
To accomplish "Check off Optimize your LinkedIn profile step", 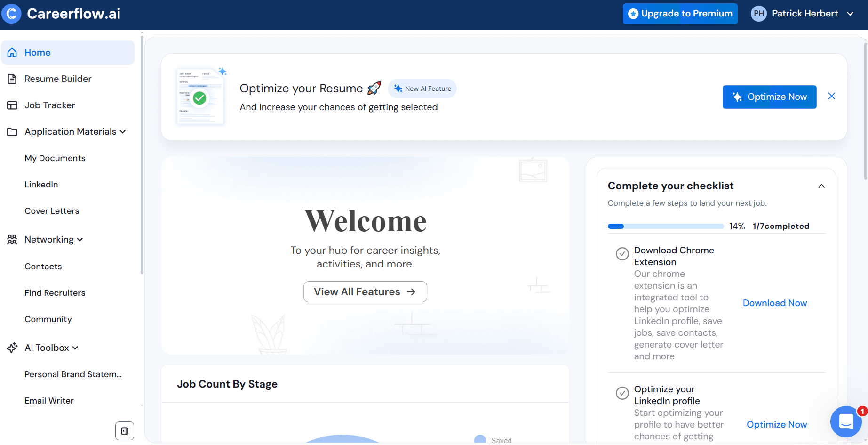I will pos(622,393).
